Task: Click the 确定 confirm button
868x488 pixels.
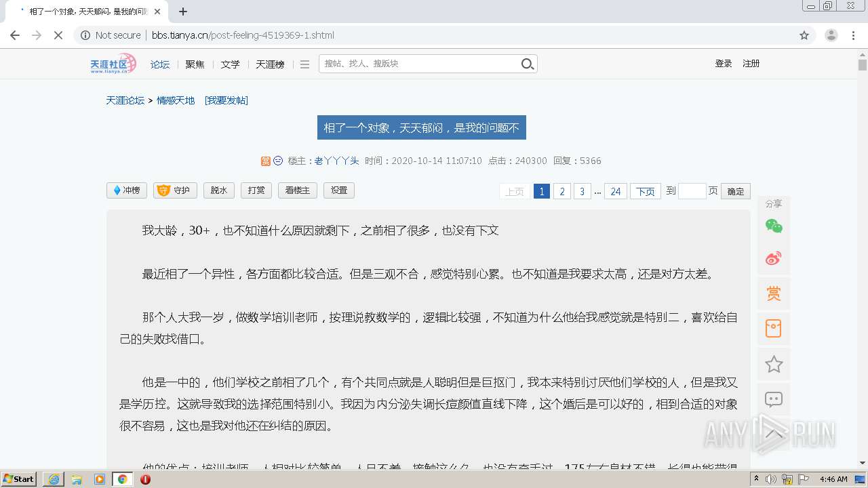Action: [x=736, y=192]
